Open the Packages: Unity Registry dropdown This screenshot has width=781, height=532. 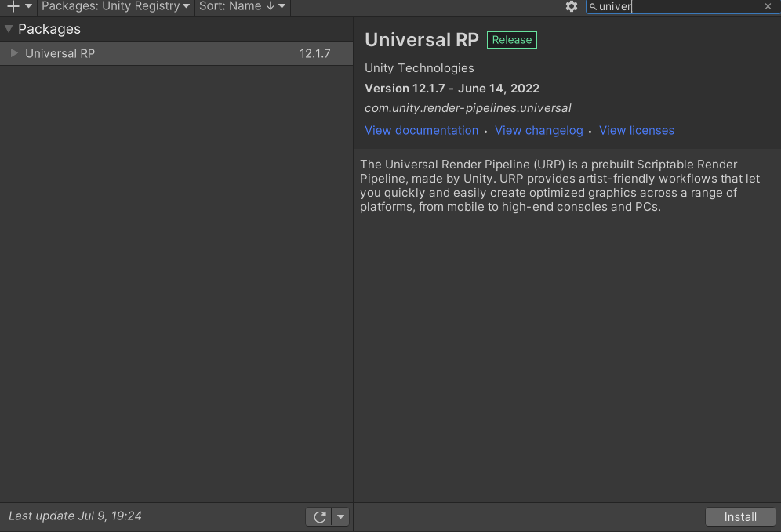tap(115, 6)
